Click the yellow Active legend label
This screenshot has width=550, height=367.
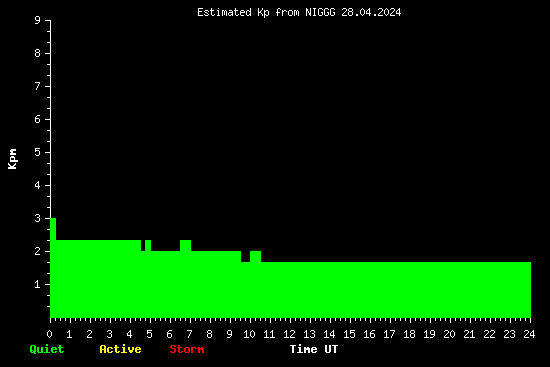pos(120,349)
